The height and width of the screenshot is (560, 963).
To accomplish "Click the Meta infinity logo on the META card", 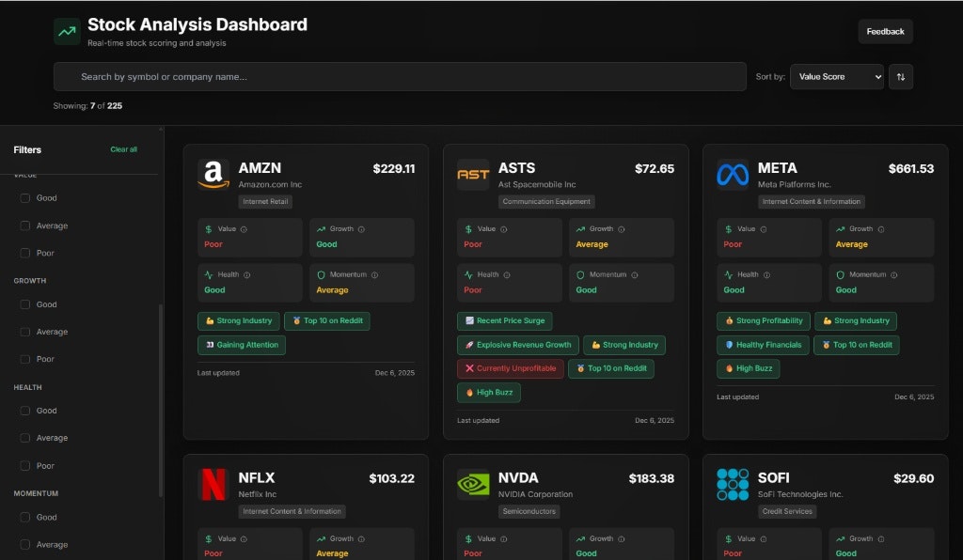I will [x=732, y=173].
